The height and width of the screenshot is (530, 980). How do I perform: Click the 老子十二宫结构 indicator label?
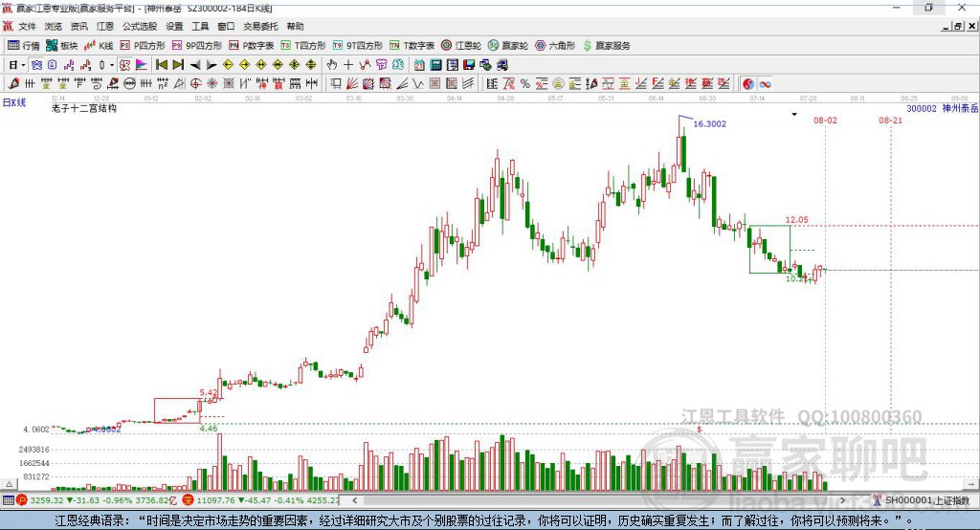coord(84,108)
